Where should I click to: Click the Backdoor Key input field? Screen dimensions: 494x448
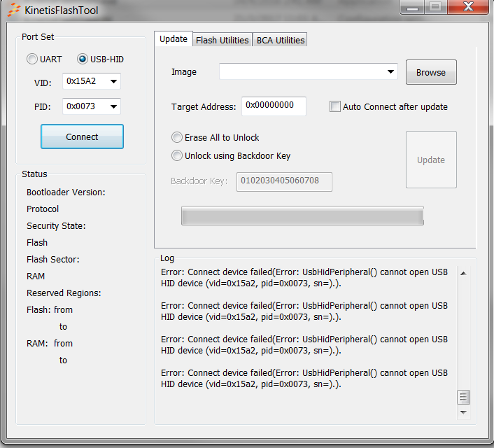pyautogui.click(x=284, y=181)
